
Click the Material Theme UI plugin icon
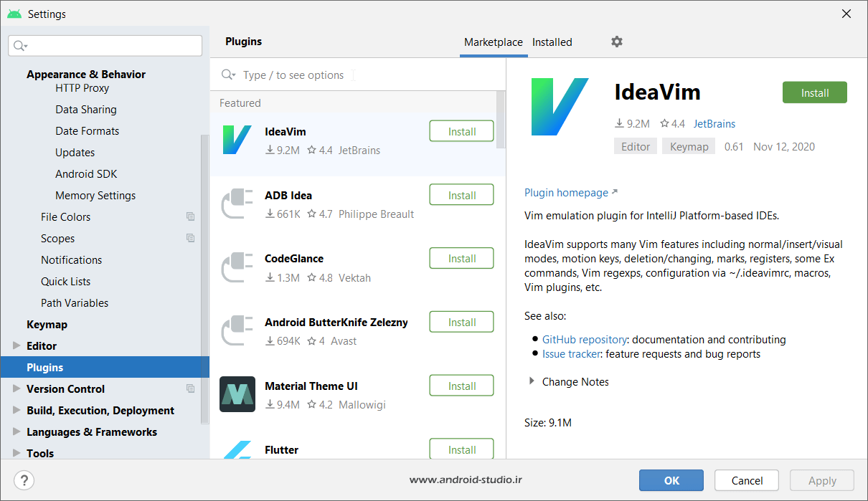click(x=237, y=394)
